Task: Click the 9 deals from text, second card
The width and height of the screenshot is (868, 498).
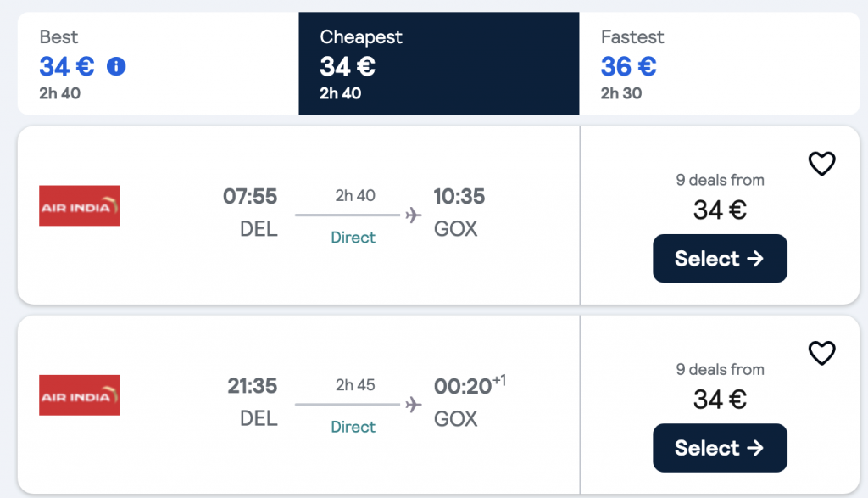Action: pyautogui.click(x=720, y=370)
